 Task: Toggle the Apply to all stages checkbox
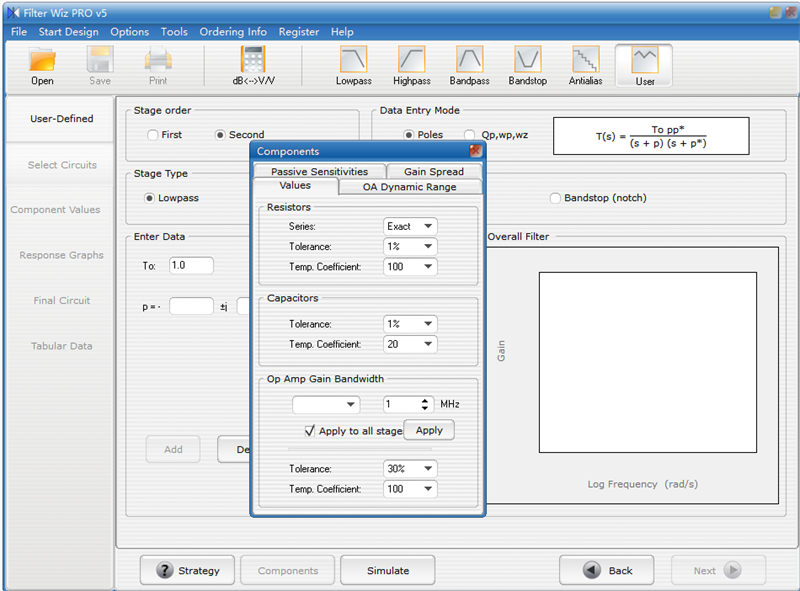[x=310, y=431]
